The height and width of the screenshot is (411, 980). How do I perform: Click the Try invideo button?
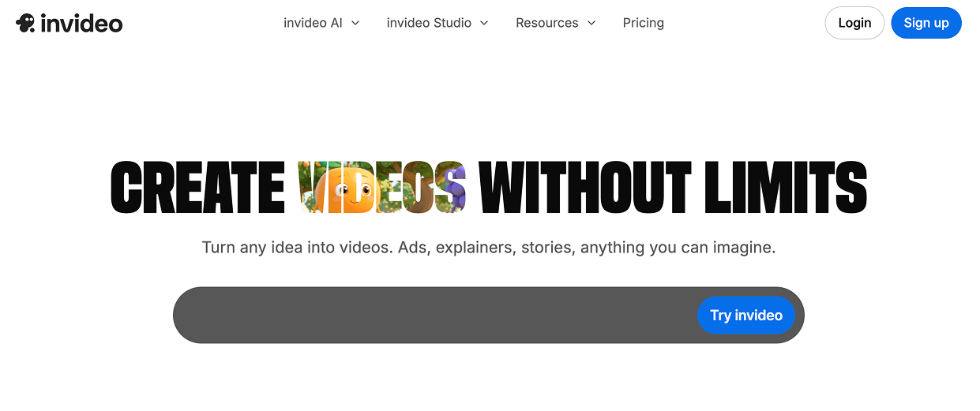click(746, 316)
